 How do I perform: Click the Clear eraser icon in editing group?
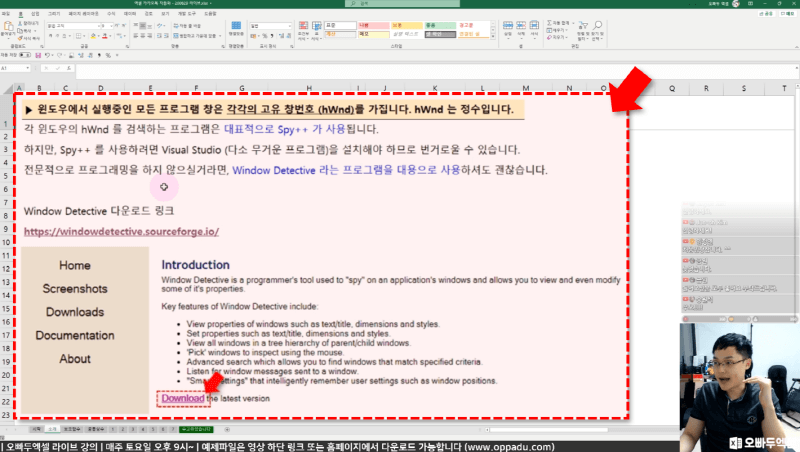[549, 37]
